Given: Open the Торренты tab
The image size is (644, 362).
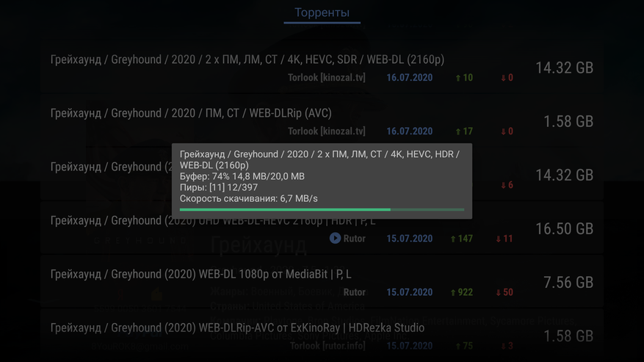Looking at the screenshot, I should click(322, 12).
